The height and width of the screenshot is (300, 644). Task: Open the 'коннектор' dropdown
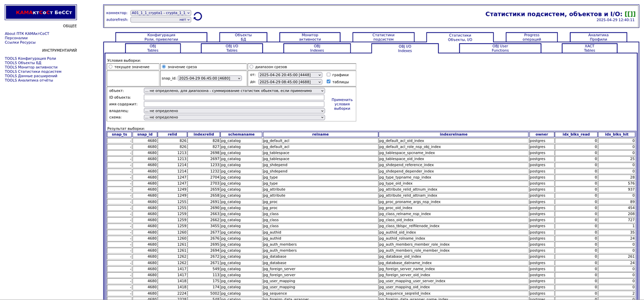pos(161,13)
